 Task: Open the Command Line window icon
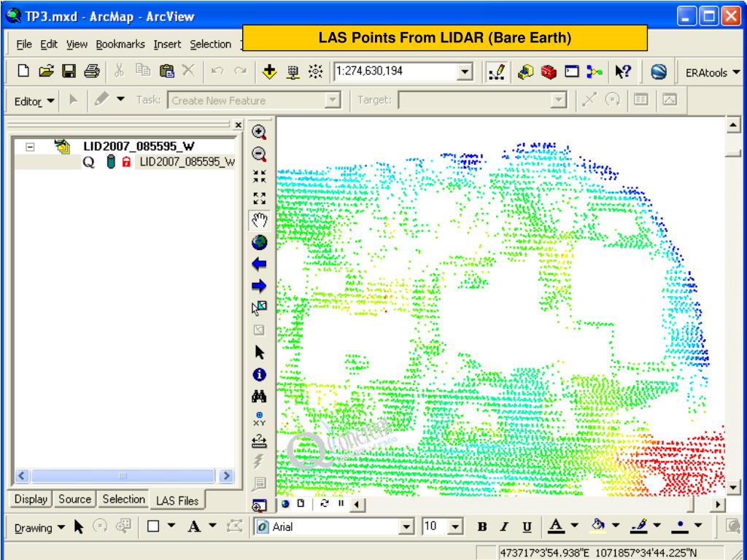click(x=572, y=72)
